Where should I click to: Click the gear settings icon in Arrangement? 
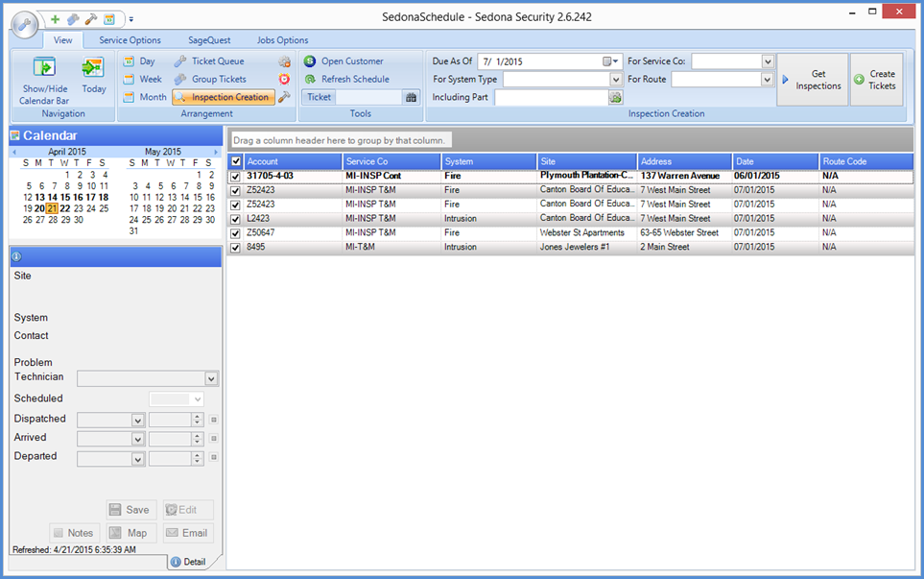pos(285,61)
